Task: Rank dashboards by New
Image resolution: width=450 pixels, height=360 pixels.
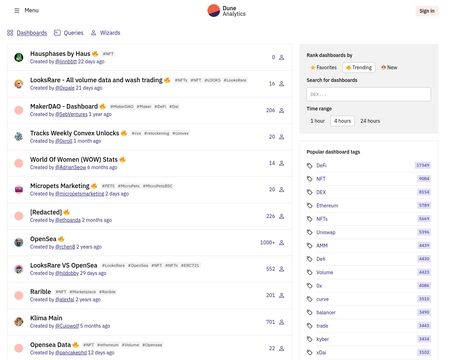Action: click(x=389, y=67)
